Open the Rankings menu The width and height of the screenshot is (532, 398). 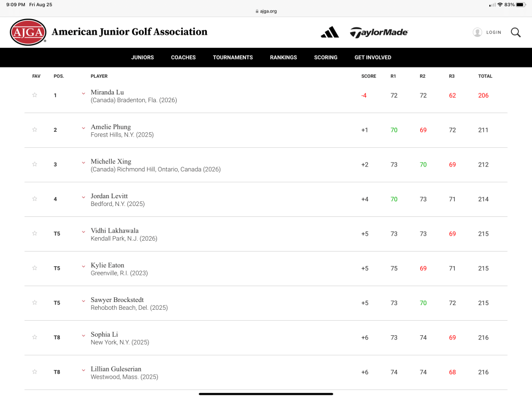point(283,58)
